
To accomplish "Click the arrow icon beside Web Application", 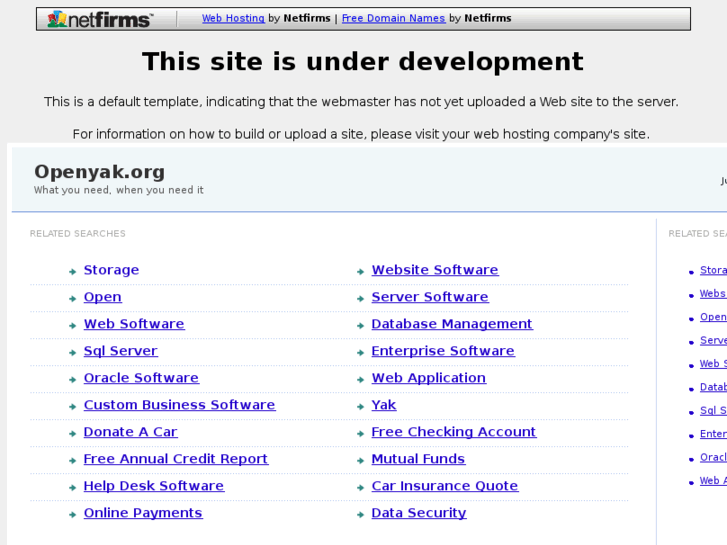I will (x=360, y=379).
